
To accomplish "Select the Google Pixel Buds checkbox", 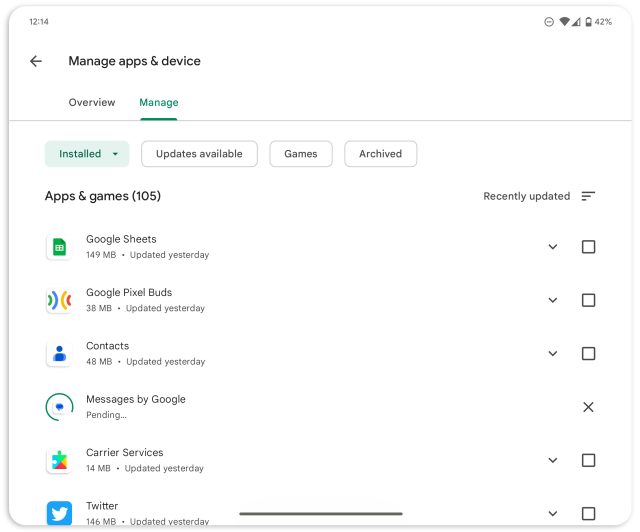I will (588, 300).
